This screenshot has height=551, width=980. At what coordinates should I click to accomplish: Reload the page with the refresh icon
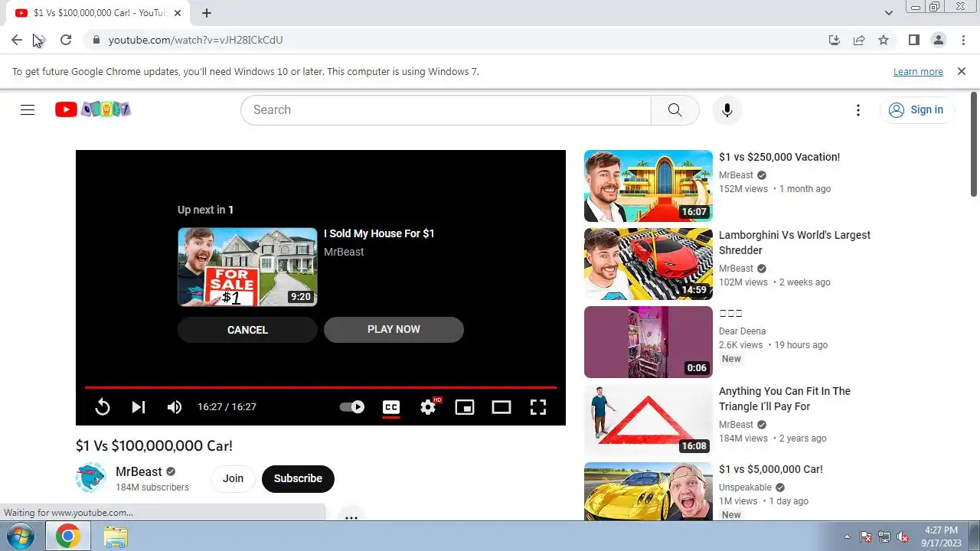click(x=66, y=40)
